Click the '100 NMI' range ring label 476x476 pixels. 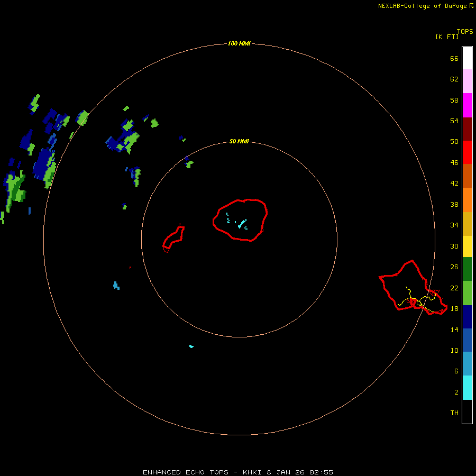[239, 43]
